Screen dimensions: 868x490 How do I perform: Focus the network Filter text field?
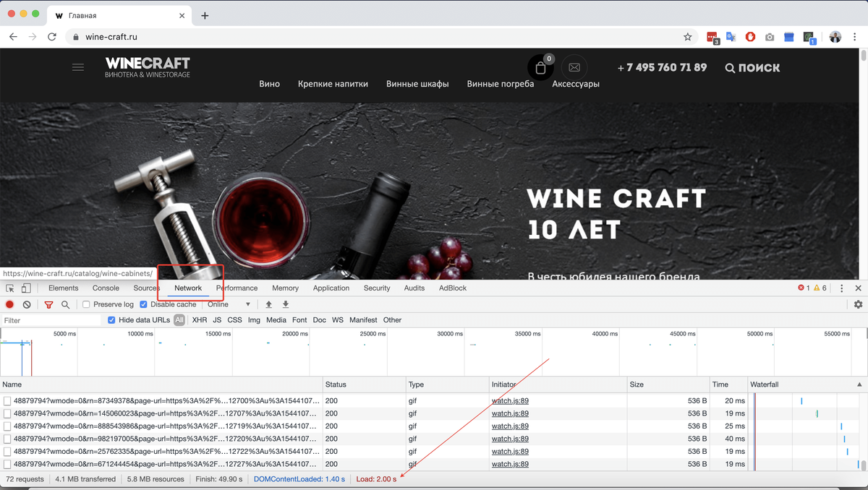click(51, 320)
